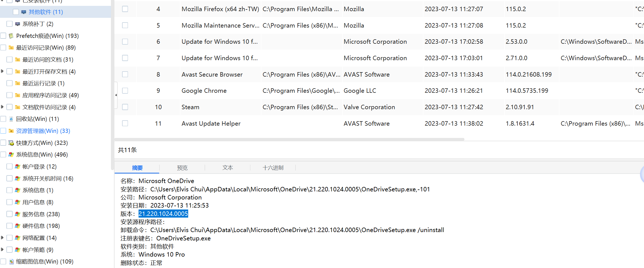Viewport: 644px width, 268px height.
Task: Click the recycle bin icon of 回收站(Win)
Action: [11, 119]
